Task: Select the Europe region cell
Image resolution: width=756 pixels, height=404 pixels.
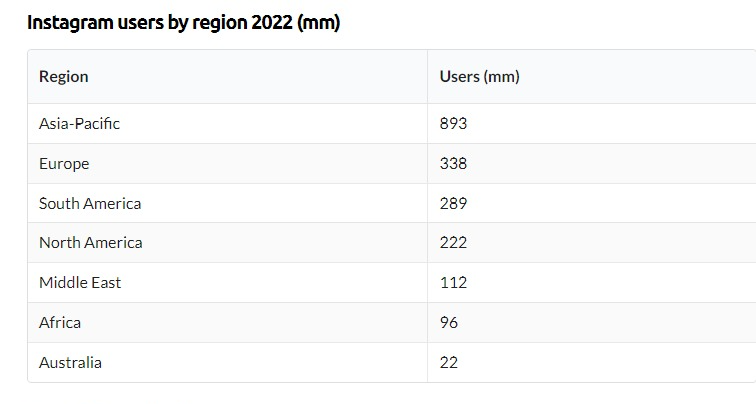Action: pos(64,163)
